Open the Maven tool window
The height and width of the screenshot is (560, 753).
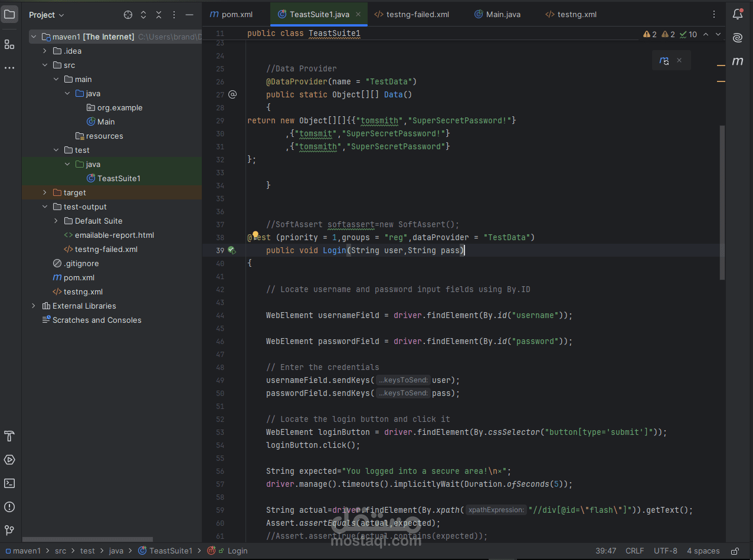tap(738, 61)
